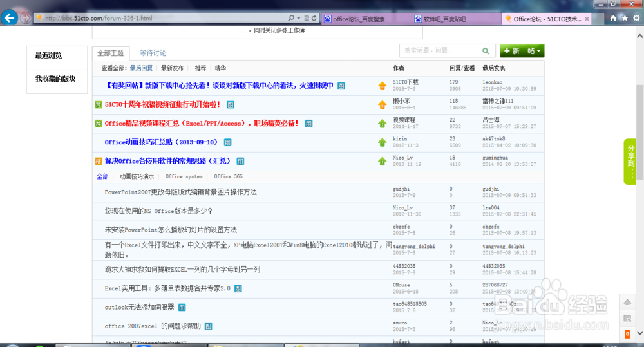Open last poster profile leonkuo
644x347 pixels.
[493, 82]
